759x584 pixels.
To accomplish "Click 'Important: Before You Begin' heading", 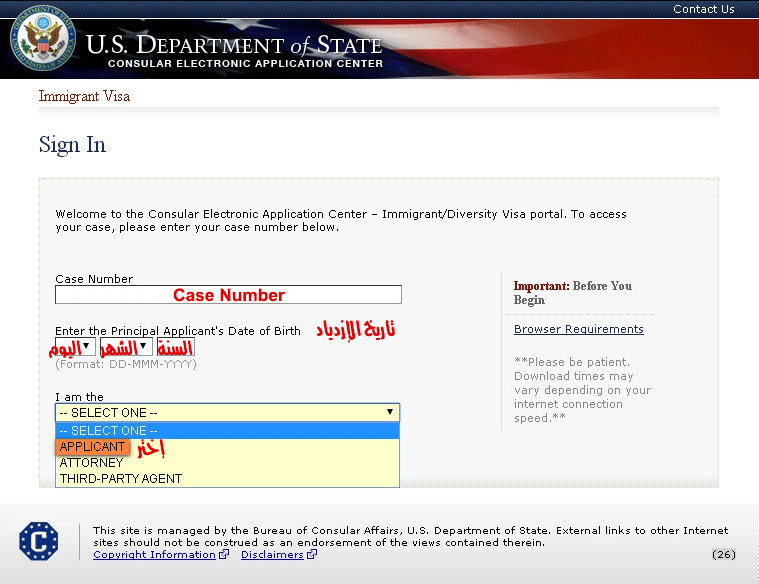I will point(573,292).
